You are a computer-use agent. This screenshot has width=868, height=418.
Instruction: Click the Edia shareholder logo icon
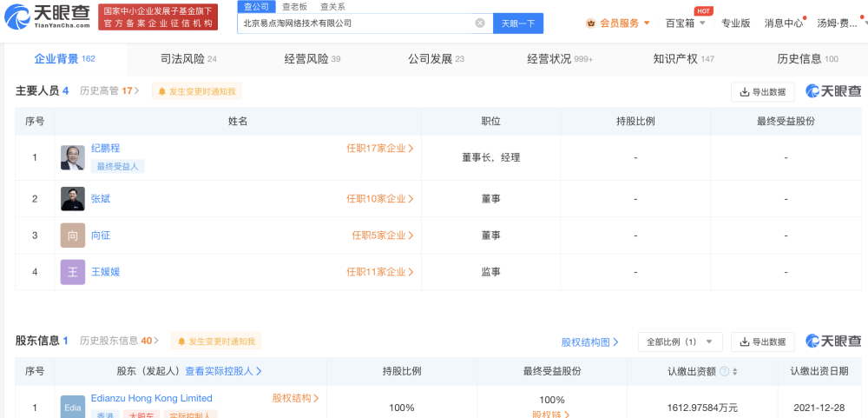(73, 407)
